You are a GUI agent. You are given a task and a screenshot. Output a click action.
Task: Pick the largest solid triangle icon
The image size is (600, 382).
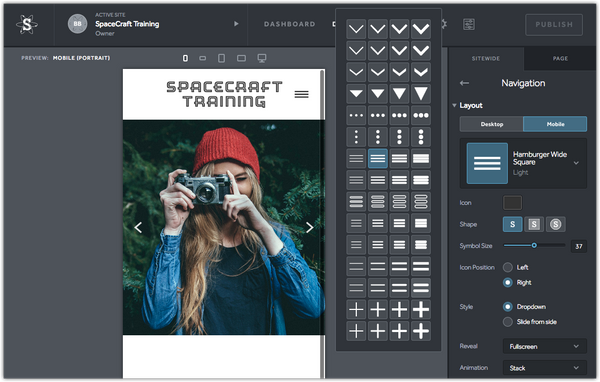point(421,94)
